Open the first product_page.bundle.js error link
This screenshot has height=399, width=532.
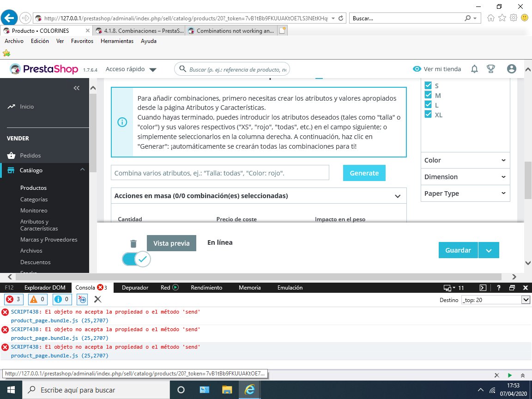(x=60, y=320)
